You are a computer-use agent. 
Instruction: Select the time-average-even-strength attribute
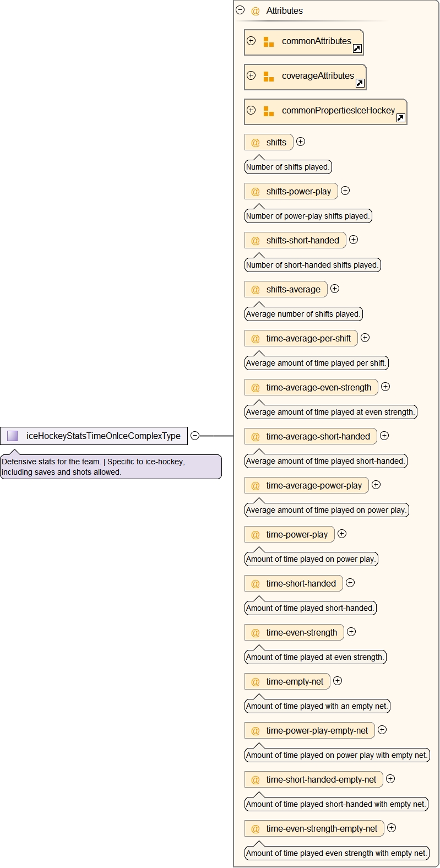[x=318, y=388]
